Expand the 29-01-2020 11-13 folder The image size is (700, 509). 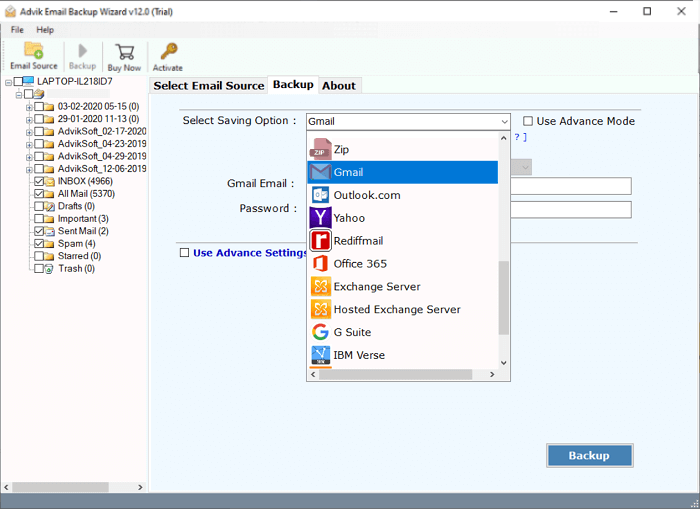click(29, 120)
